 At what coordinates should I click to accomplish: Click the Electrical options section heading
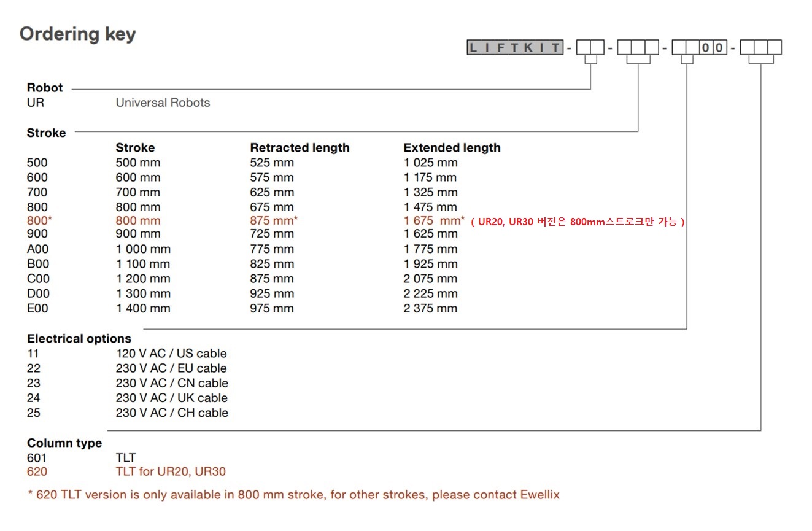point(79,338)
